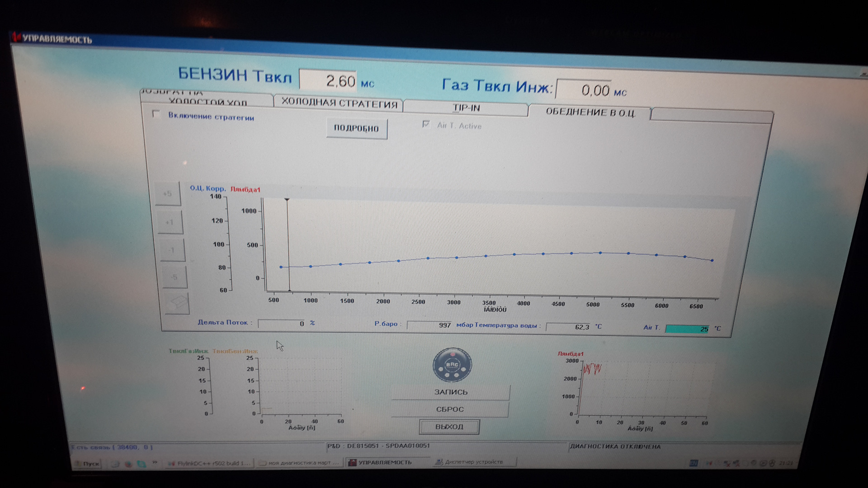Click the vertical RPM cursor marker on graph
The image size is (868, 488).
tap(288, 244)
